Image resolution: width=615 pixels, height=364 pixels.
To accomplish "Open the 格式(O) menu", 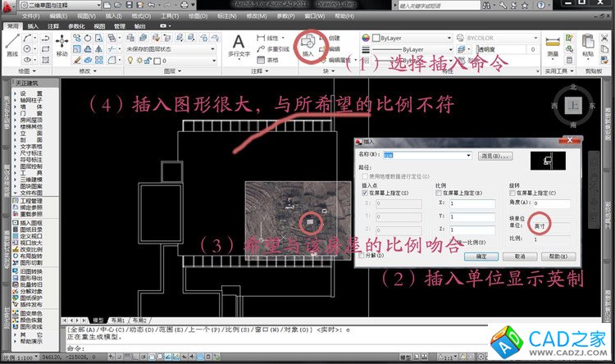I will (141, 16).
